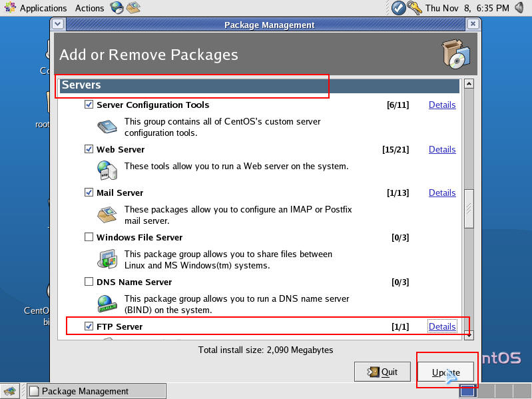
Task: Click the Total install size text
Action: [x=266, y=350]
